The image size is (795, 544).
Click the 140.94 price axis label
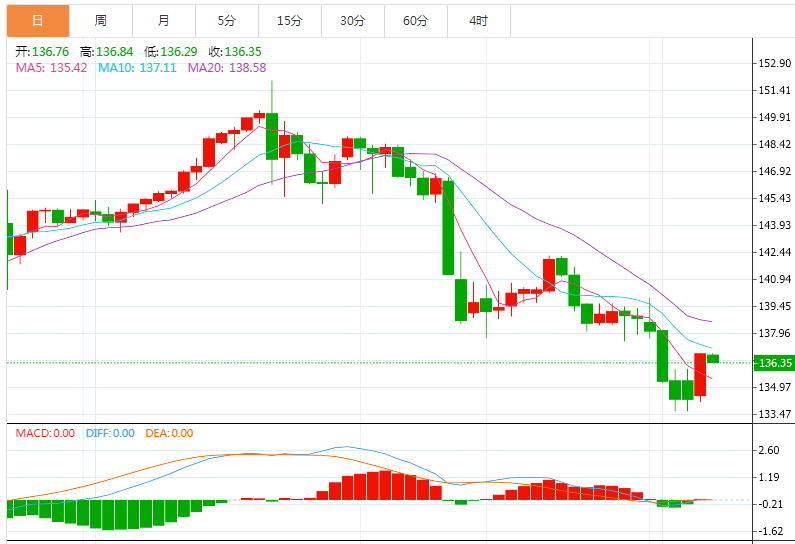pyautogui.click(x=774, y=279)
